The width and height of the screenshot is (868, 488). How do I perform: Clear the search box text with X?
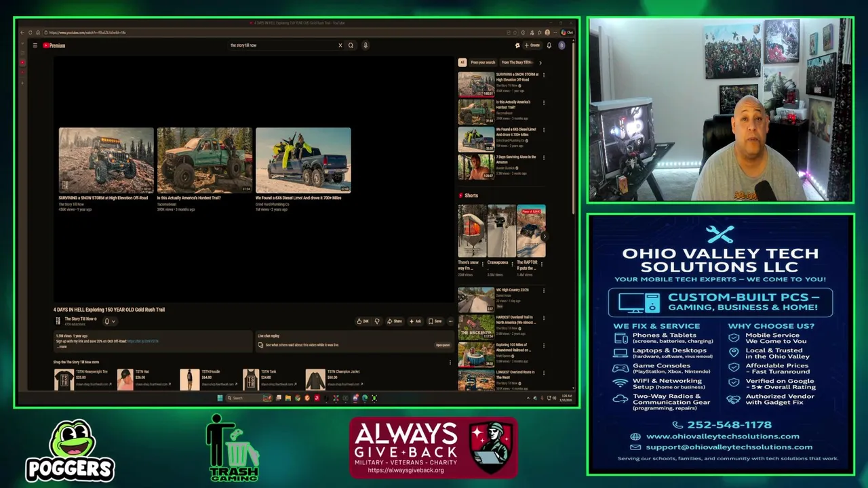coord(340,45)
